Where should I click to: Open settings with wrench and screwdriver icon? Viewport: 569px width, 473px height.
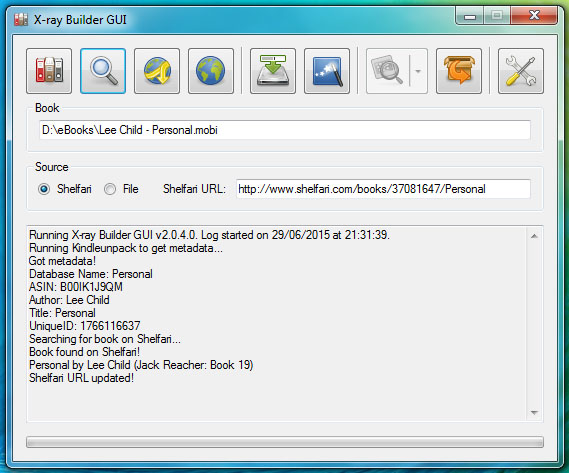point(521,71)
